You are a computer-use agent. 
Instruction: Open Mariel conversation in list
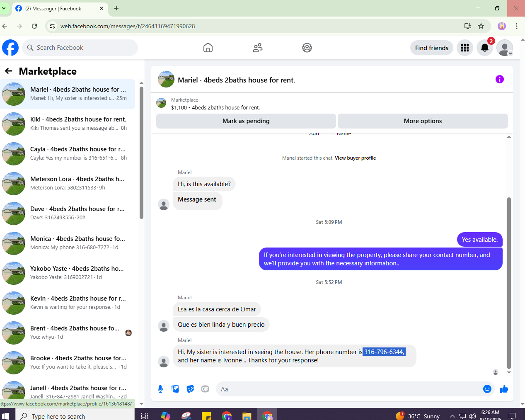pyautogui.click(x=68, y=94)
